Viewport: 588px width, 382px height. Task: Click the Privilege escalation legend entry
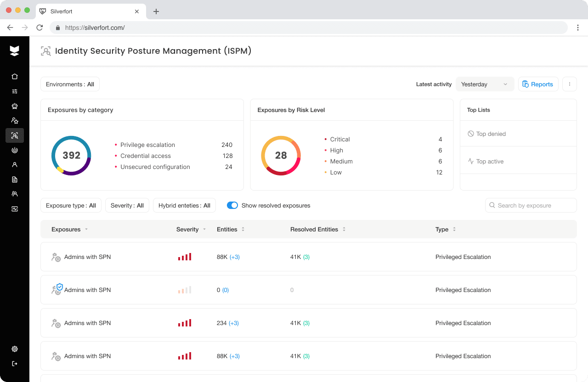[x=174, y=145]
